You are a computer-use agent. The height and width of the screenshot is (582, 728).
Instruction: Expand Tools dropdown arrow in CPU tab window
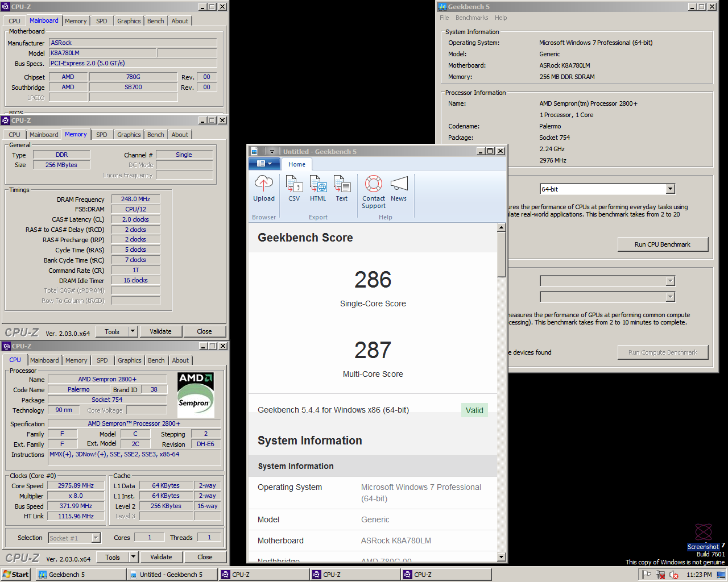click(x=133, y=557)
